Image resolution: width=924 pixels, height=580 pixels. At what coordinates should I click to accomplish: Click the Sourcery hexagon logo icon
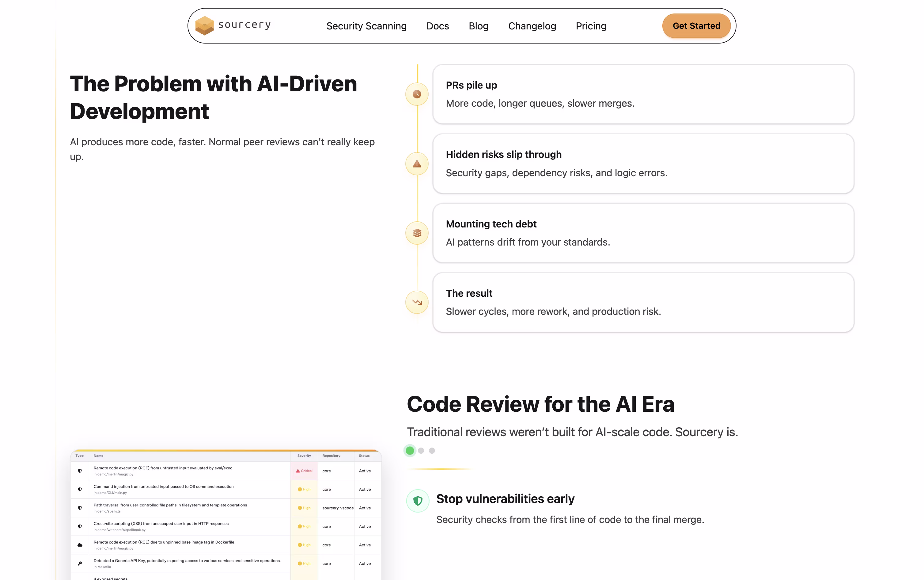click(204, 26)
